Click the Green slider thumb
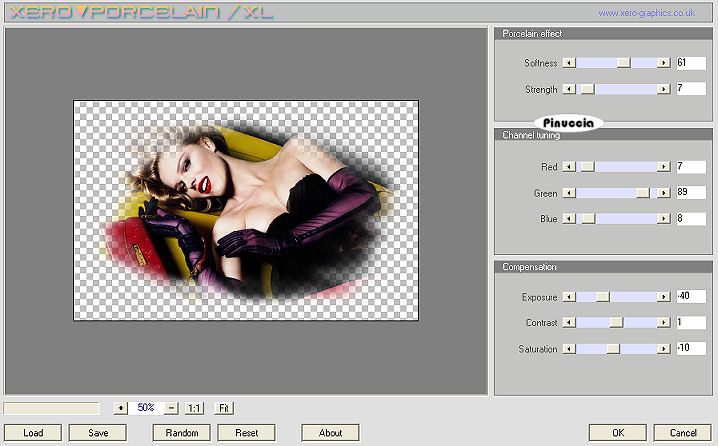 [643, 193]
